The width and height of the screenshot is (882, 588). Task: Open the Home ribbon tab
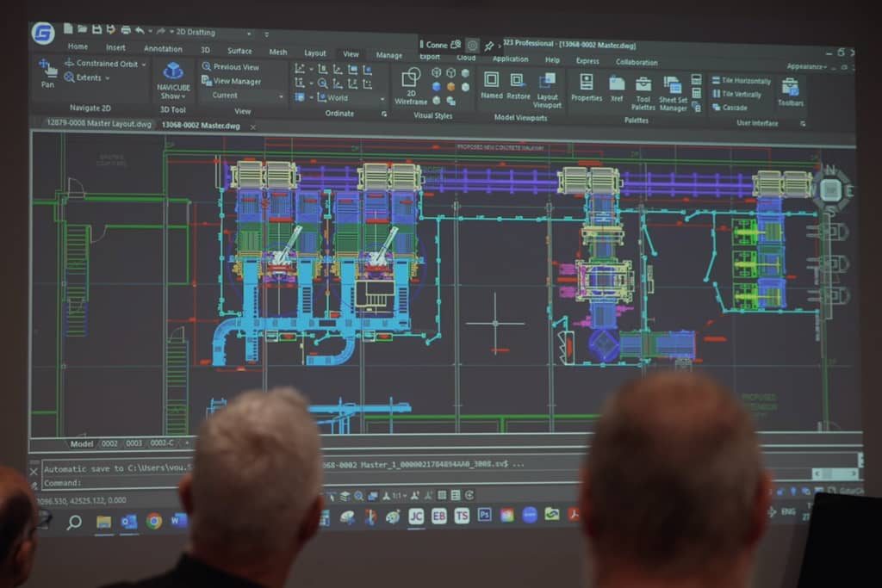(78, 46)
